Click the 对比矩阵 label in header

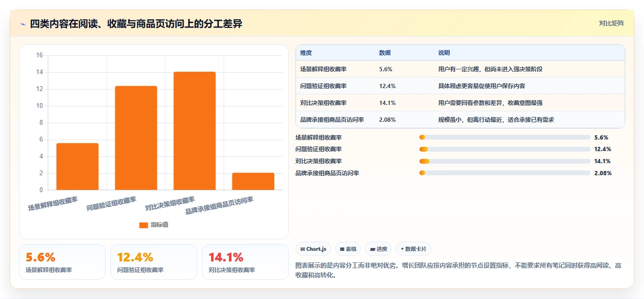[x=611, y=23]
